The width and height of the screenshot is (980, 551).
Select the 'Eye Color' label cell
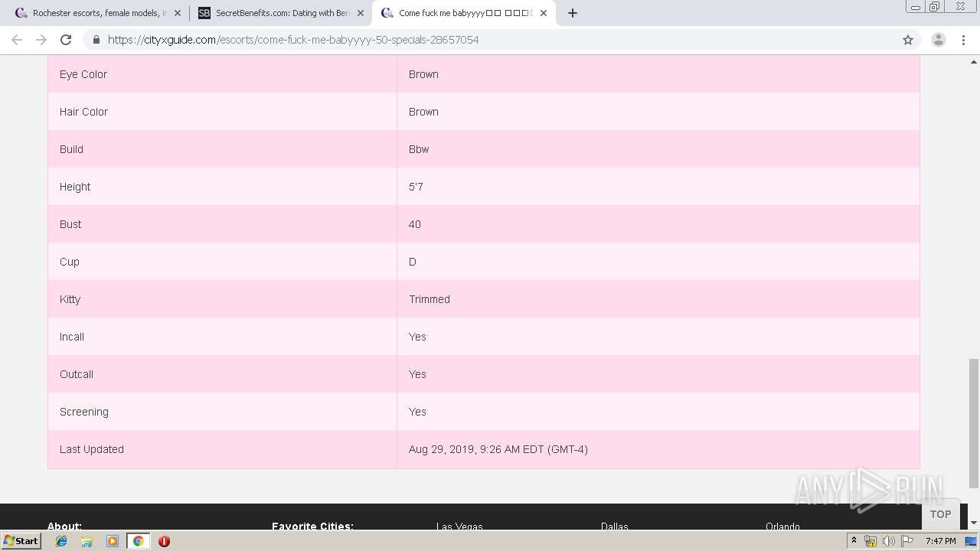pos(222,74)
